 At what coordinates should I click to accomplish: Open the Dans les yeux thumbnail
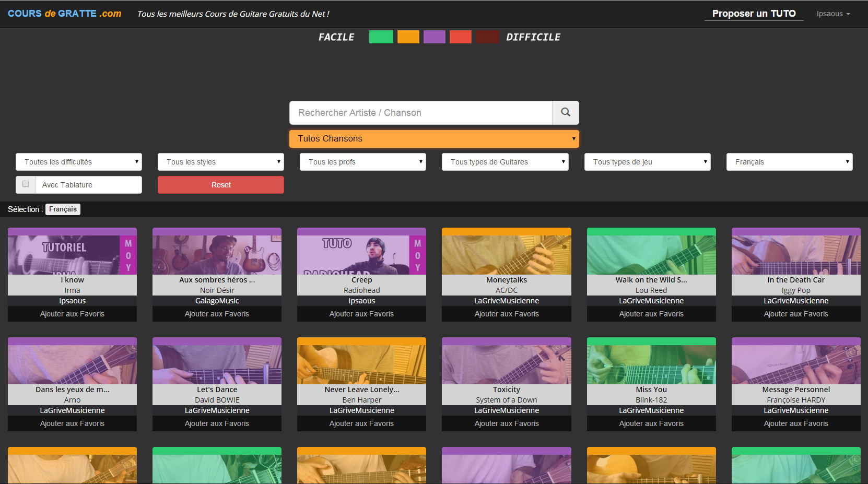(73, 364)
